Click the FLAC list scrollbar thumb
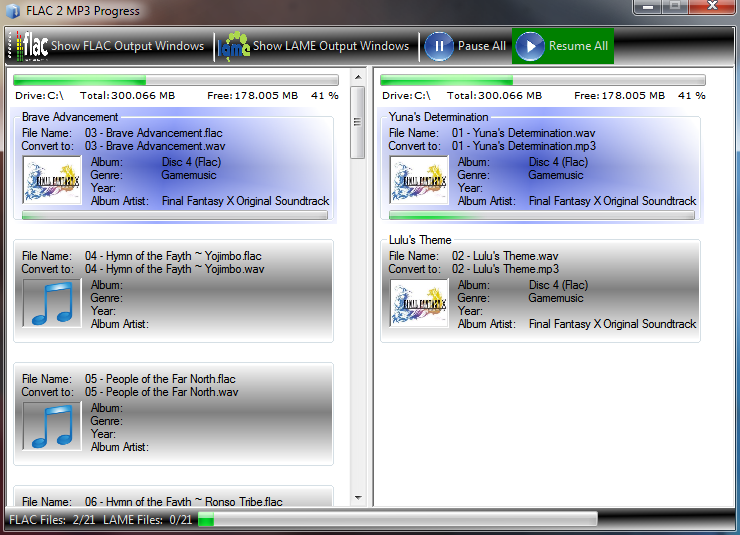Screen dimensions: 740x535 (x=358, y=122)
